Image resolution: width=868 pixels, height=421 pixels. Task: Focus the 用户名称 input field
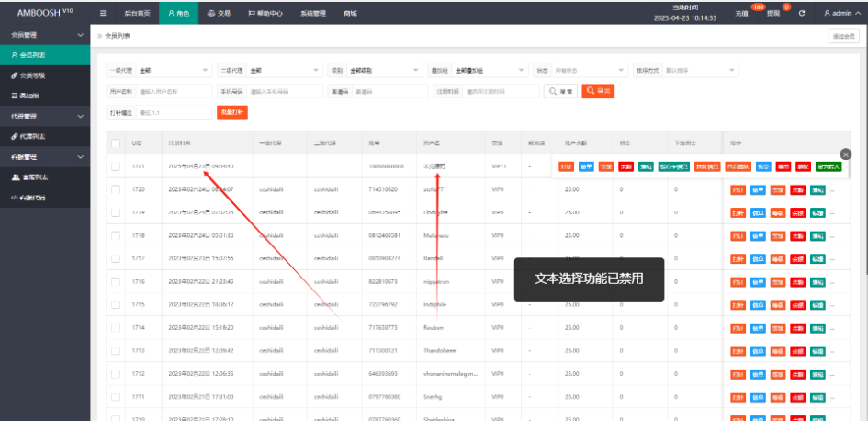coord(174,91)
